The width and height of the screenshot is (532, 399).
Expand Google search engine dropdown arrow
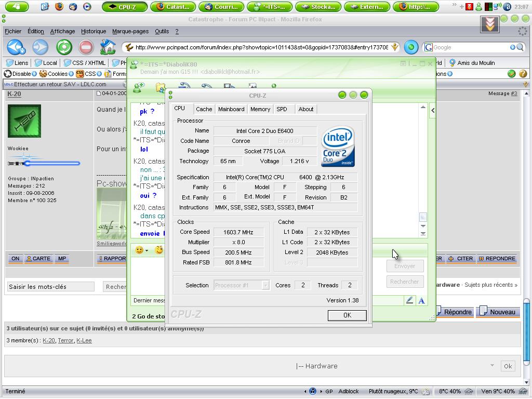pyautogui.click(x=512, y=47)
